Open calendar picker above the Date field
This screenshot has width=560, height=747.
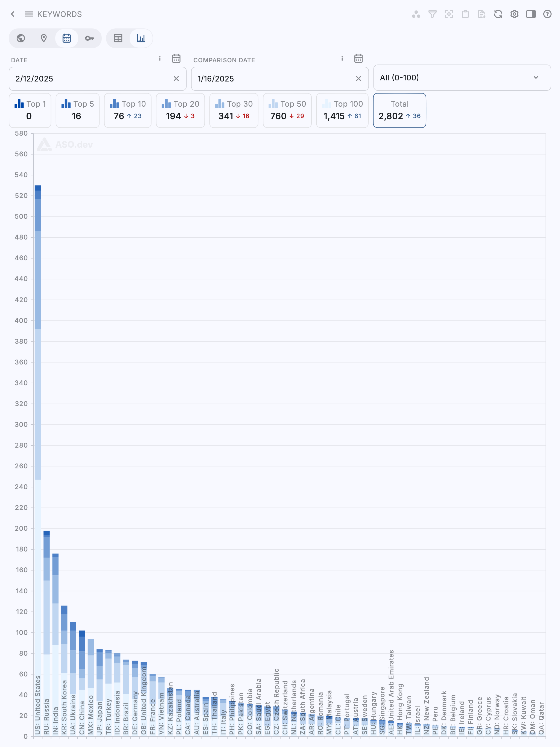point(176,59)
